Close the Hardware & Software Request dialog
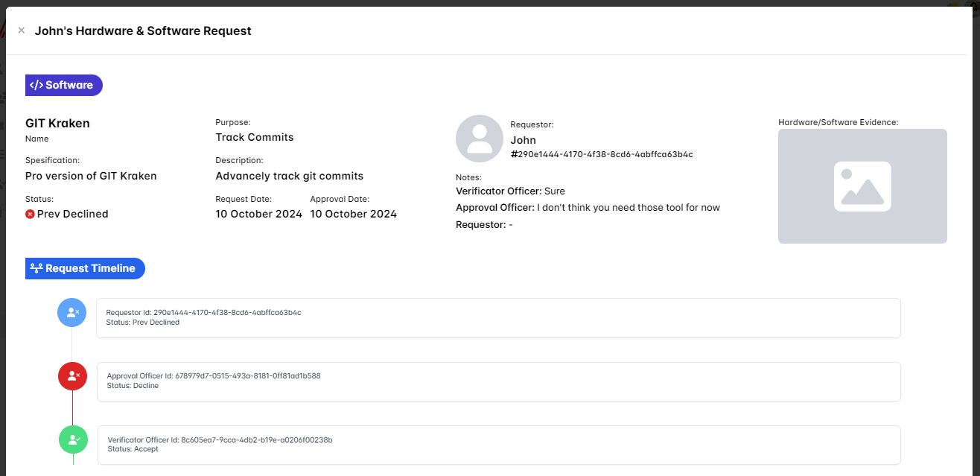 [x=21, y=31]
